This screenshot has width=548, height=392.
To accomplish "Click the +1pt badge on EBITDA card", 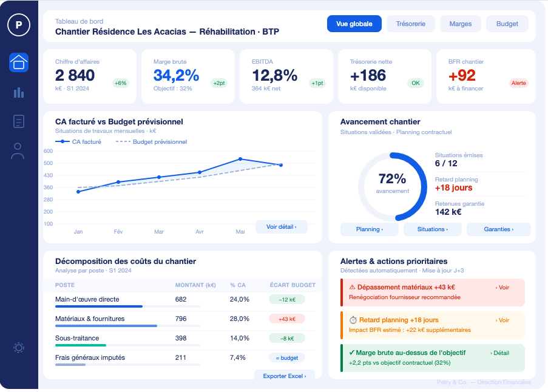I will [317, 83].
